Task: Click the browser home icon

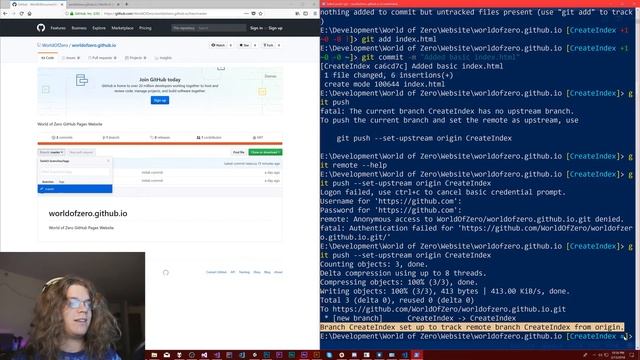Action: 29,13
